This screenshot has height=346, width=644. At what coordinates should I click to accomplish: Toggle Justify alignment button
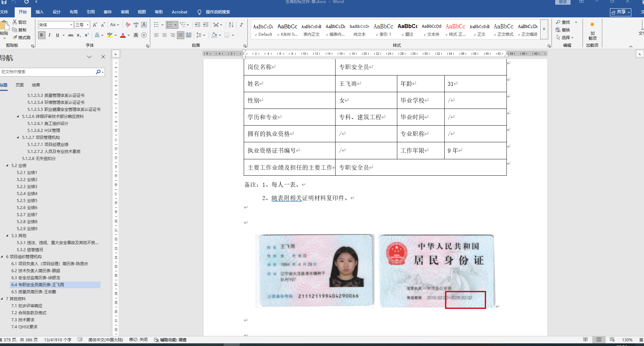(181, 35)
